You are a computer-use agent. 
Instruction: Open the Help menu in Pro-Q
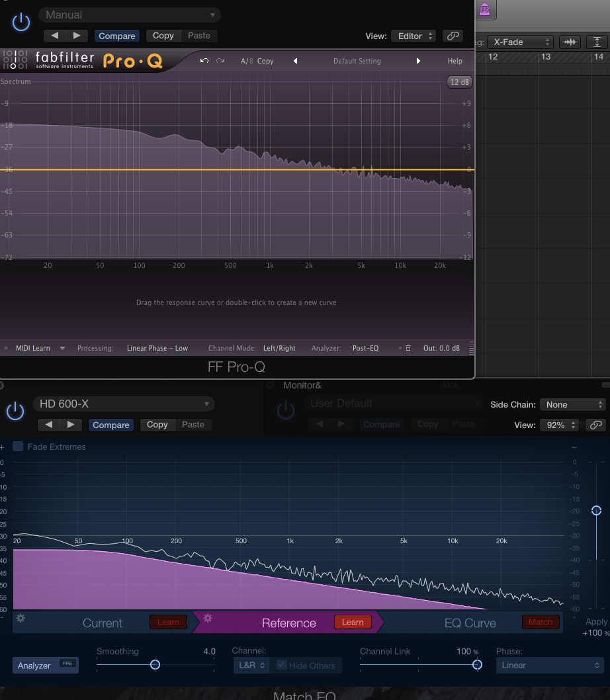pos(455,61)
